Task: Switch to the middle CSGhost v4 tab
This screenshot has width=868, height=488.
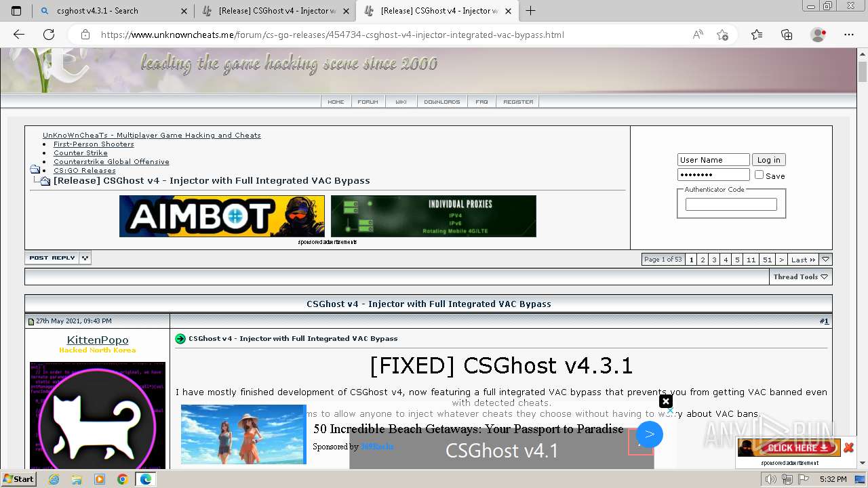Action: (275, 11)
